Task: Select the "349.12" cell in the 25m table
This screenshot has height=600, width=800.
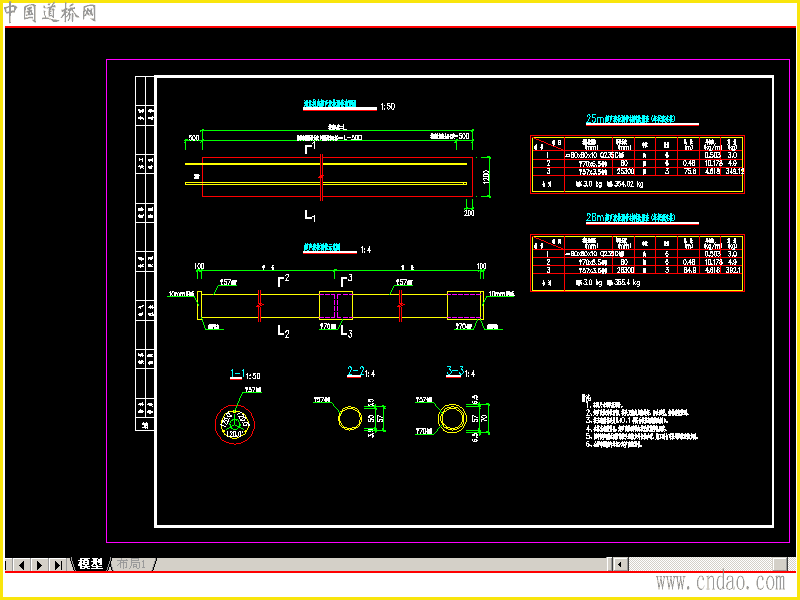Action: pyautogui.click(x=735, y=171)
